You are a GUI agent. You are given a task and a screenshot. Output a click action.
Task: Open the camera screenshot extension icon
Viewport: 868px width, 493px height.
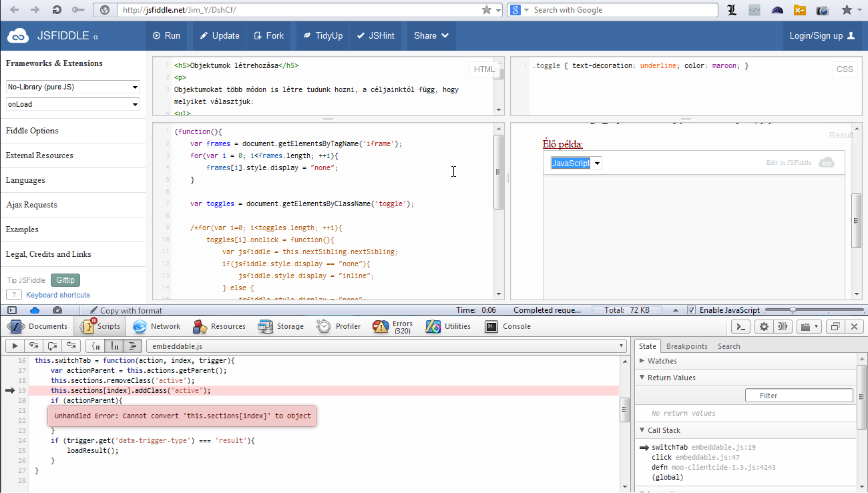[823, 10]
